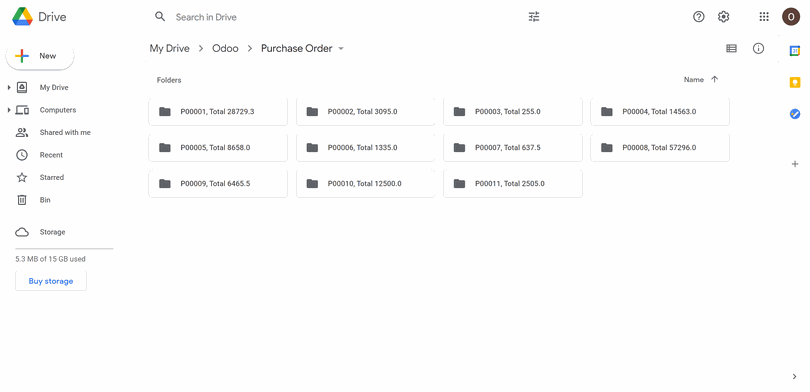The width and height of the screenshot is (810, 392).
Task: Select folder P00002, Total 3095.0
Action: pos(365,112)
